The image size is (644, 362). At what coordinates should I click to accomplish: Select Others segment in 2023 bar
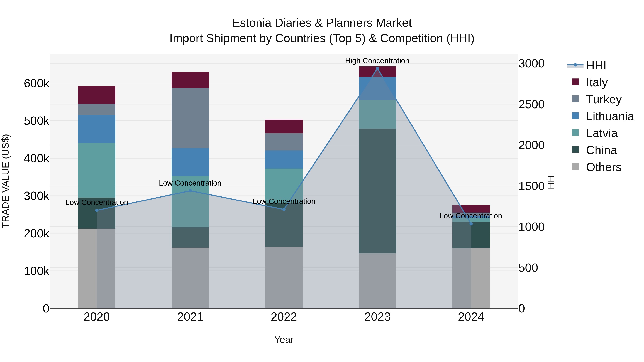377,281
